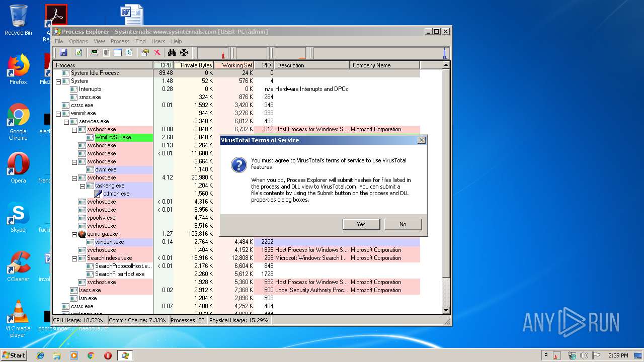Viewport: 644px width, 362px height.
Task: Open the File menu
Action: 59,41
